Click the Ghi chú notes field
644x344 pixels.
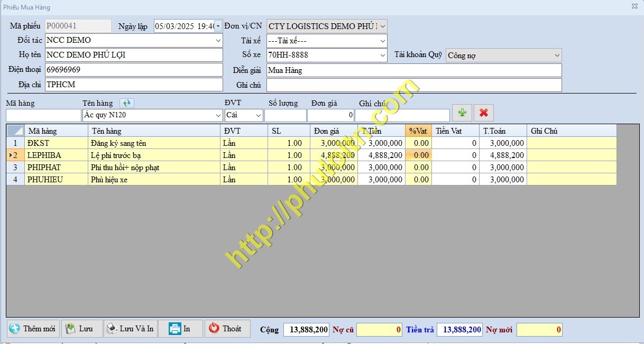413,85
